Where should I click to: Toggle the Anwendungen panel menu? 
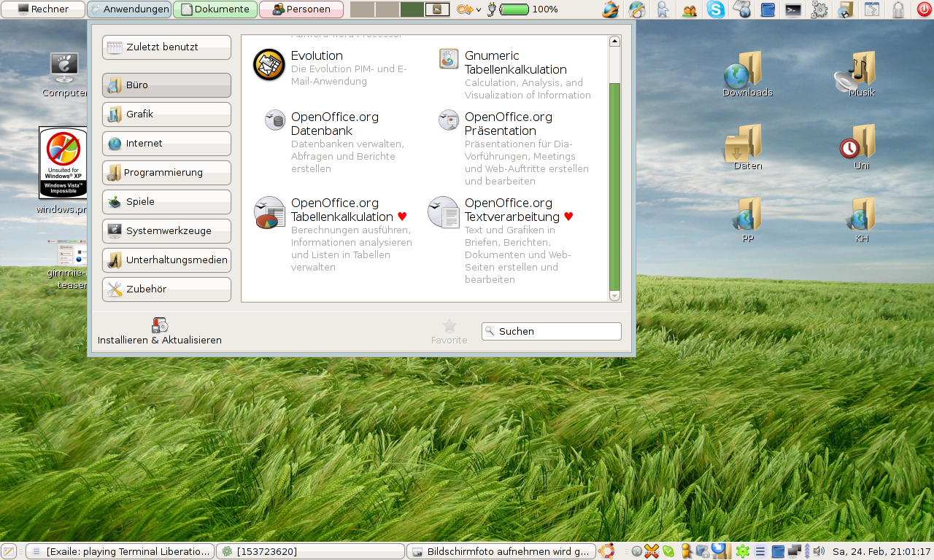coord(129,9)
